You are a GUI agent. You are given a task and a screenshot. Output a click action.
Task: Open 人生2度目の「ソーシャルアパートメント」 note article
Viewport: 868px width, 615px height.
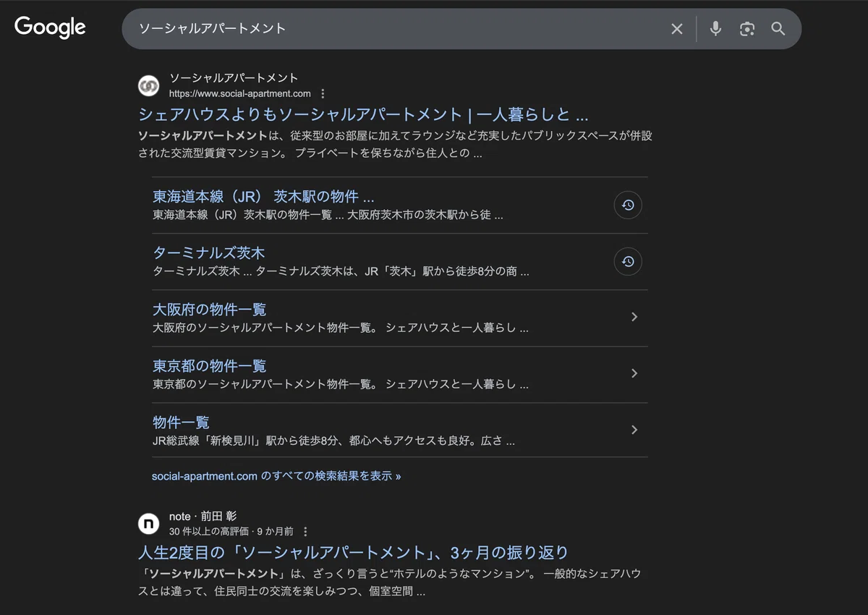pyautogui.click(x=354, y=553)
